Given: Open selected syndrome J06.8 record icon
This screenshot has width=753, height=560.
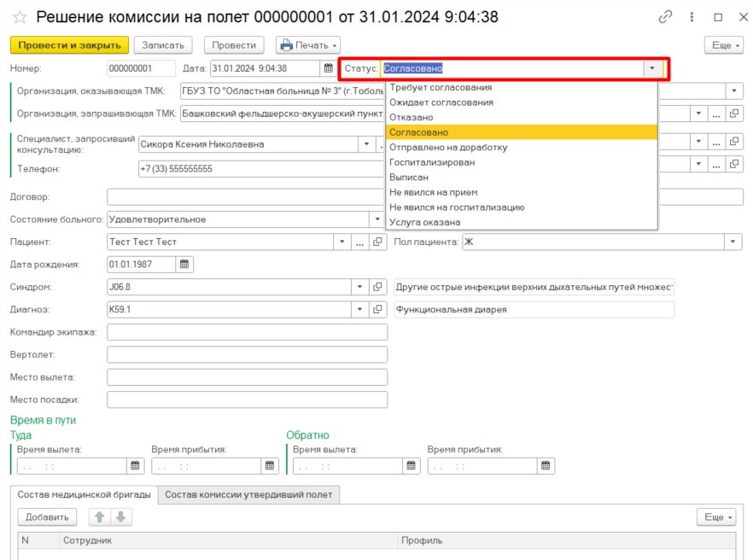Looking at the screenshot, I should 379,287.
